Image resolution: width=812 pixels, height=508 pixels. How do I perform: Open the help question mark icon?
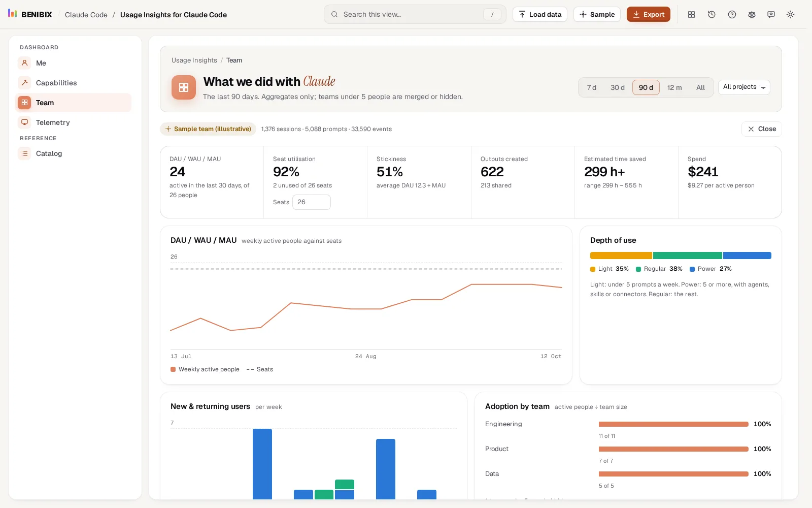pyautogui.click(x=732, y=15)
